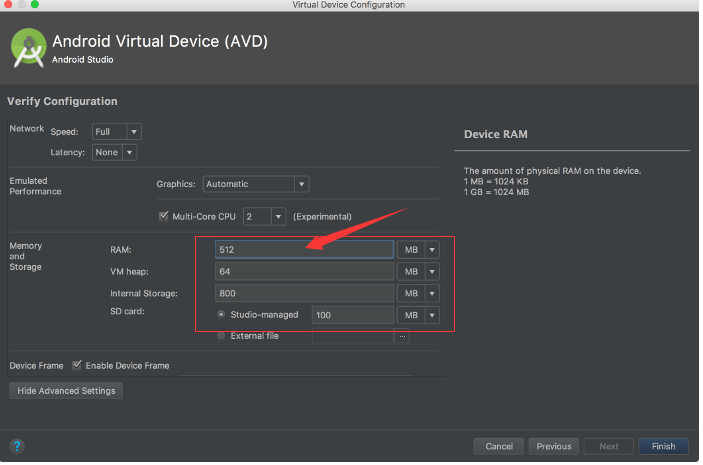Image resolution: width=703 pixels, height=465 pixels.
Task: Click the '(Experimental)' text
Action: (322, 217)
